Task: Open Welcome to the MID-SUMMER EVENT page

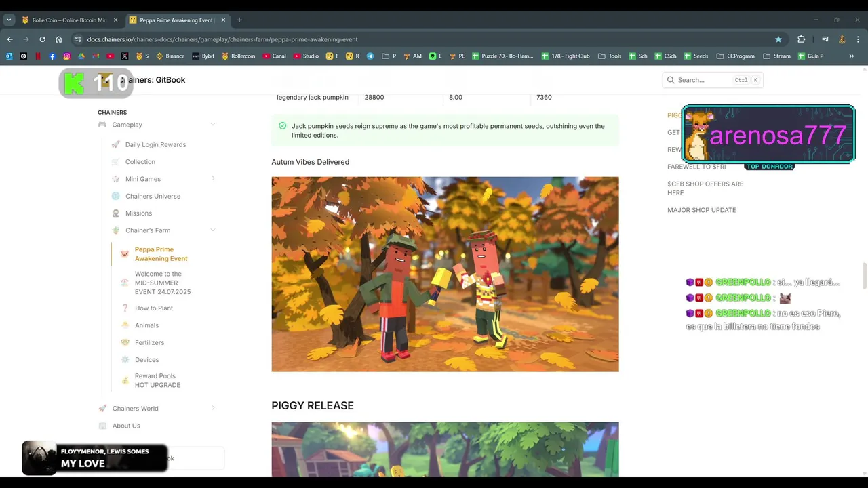Action: 163,283
